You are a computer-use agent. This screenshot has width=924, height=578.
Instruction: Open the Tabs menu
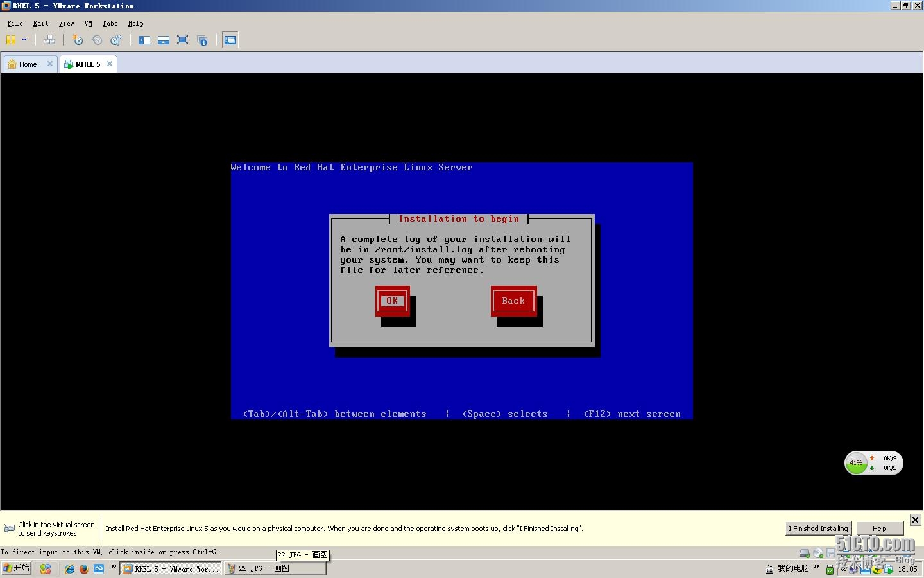(110, 23)
